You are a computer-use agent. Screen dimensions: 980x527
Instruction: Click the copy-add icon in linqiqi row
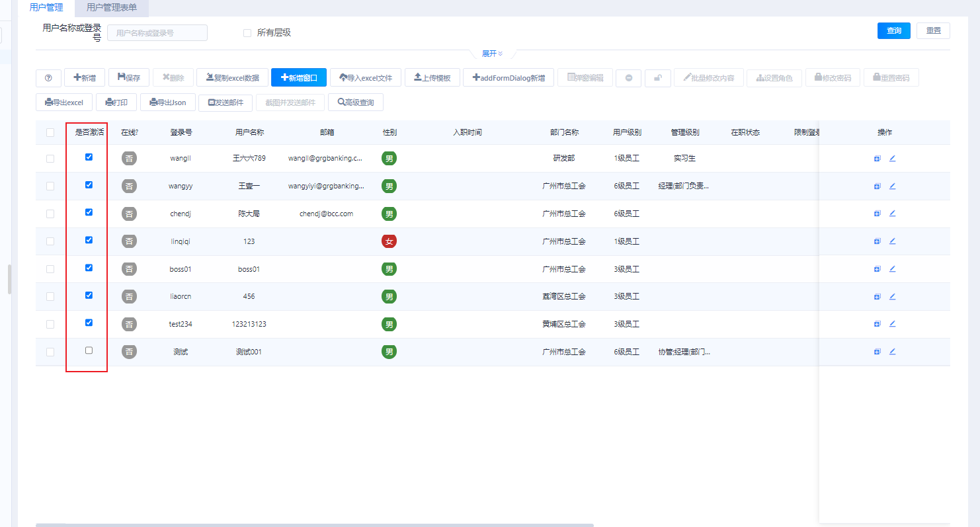tap(878, 241)
